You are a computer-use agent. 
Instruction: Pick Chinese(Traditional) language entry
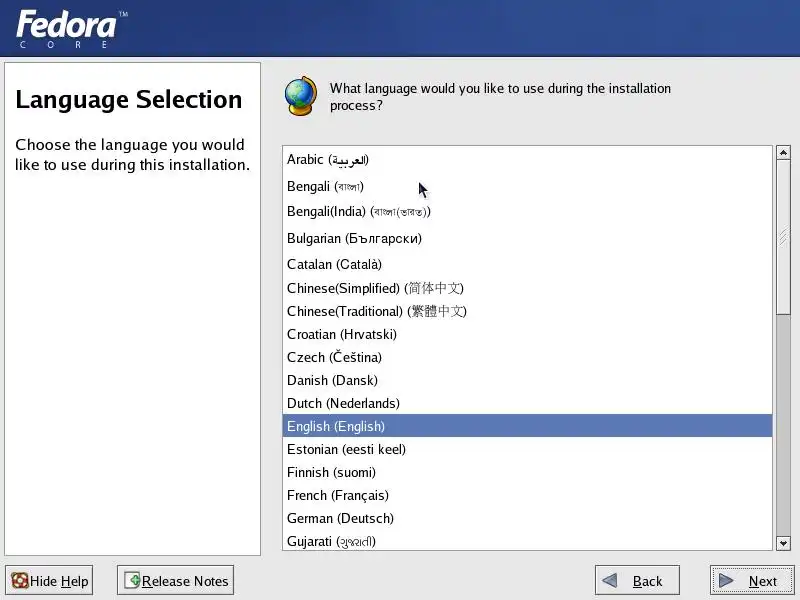tap(376, 312)
